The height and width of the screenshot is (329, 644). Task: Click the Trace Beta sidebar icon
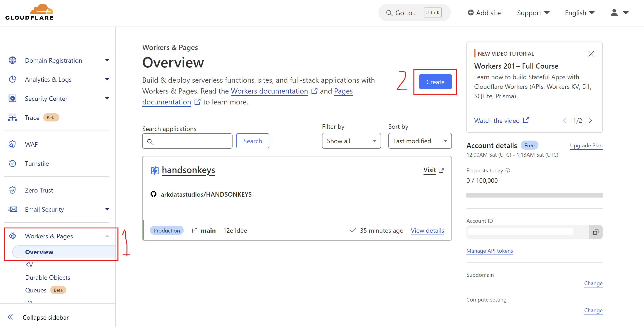pos(12,118)
